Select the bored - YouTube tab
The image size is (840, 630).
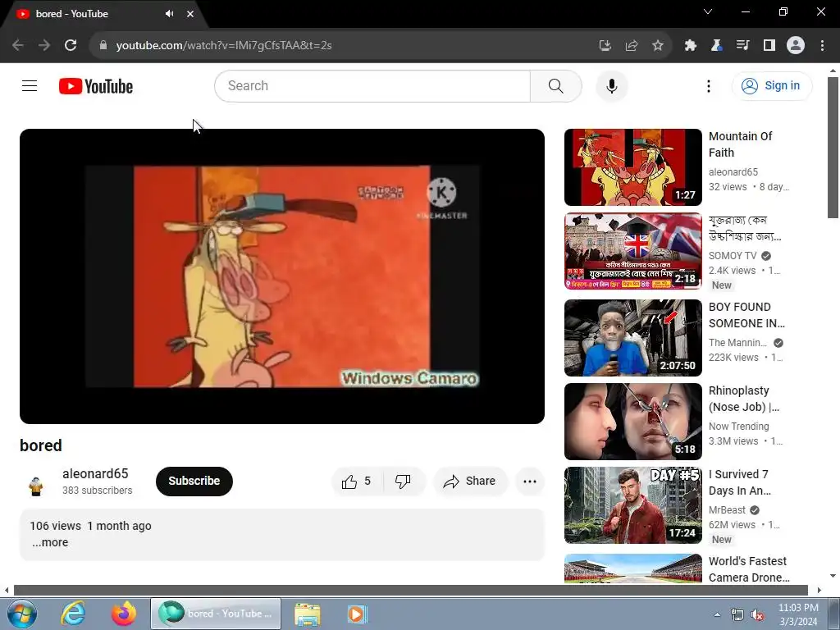pos(102,14)
